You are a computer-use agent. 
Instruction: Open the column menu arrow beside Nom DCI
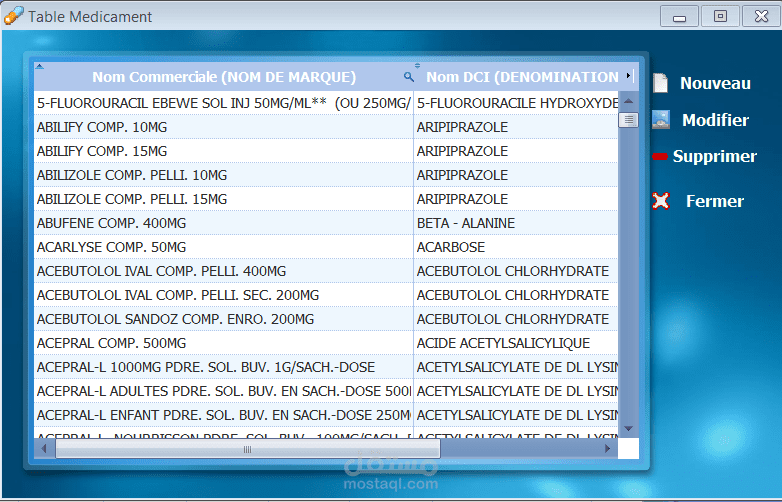pyautogui.click(x=628, y=76)
